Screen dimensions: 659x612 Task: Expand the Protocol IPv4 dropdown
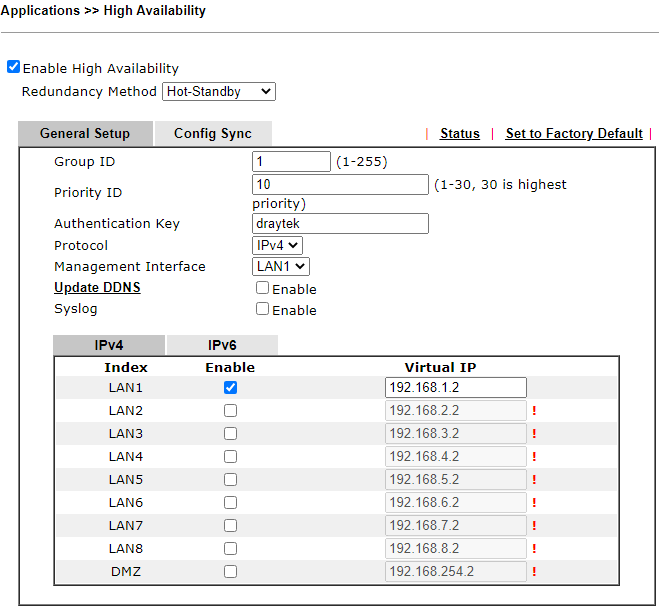point(277,245)
